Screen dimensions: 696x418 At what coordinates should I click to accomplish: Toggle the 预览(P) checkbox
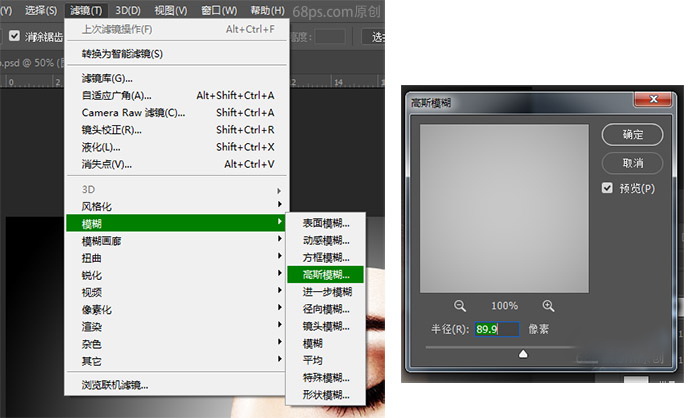click(607, 188)
